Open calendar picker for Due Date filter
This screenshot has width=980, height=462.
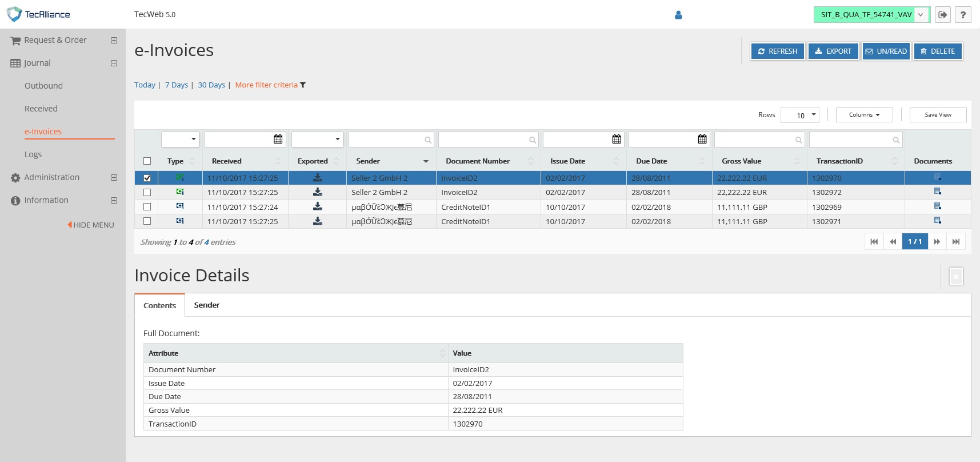pyautogui.click(x=702, y=139)
